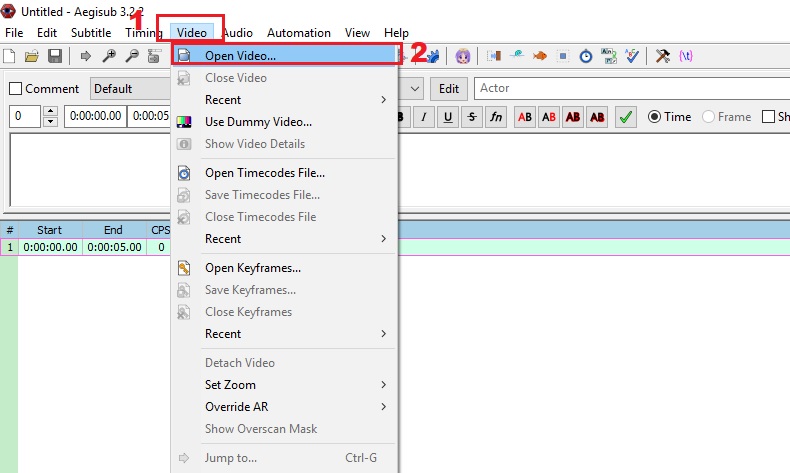Click the Start column header in the grid
The height and width of the screenshot is (473, 790).
[x=50, y=230]
